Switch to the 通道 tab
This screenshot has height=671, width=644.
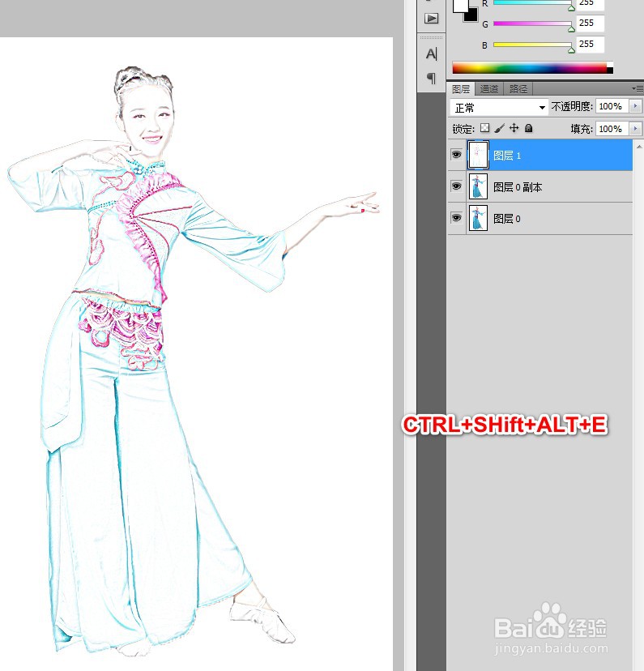click(488, 89)
